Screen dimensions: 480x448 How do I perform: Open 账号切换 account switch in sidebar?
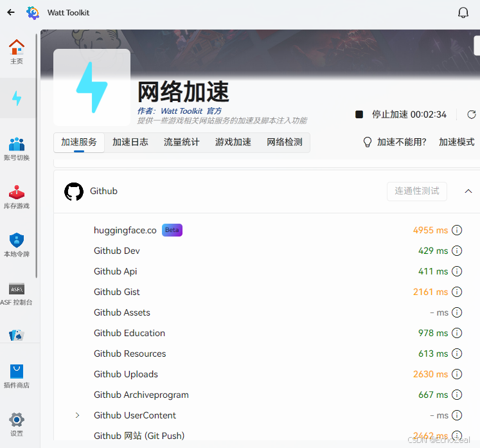coord(17,149)
